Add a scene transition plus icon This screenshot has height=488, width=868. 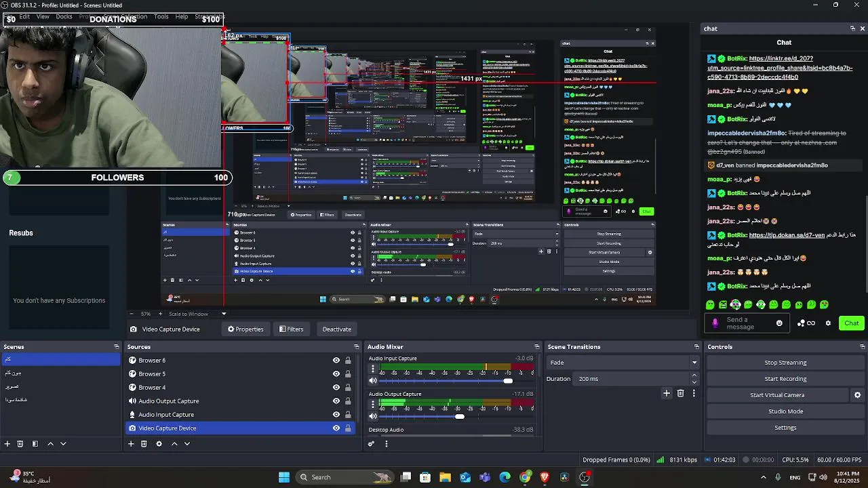tap(667, 393)
